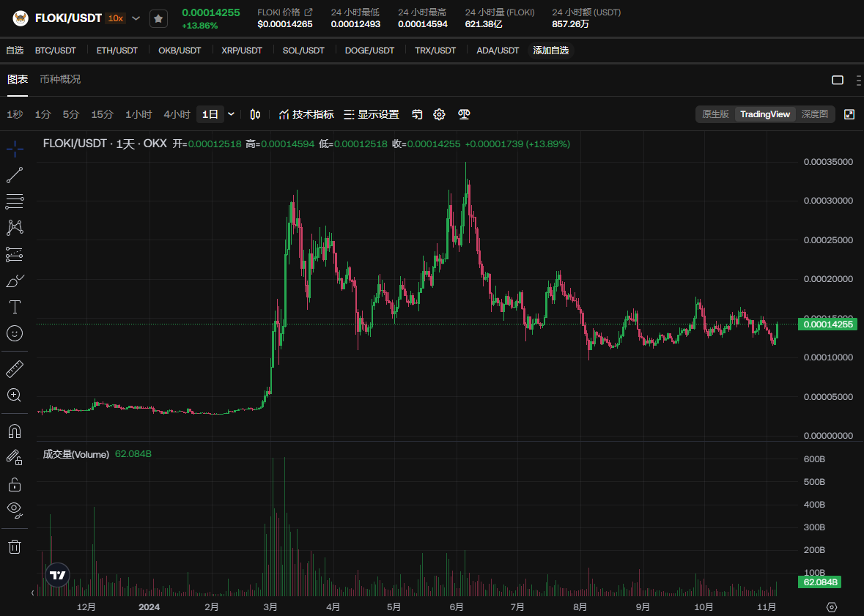
Task: Click the 添加自选 button
Action: coord(550,51)
